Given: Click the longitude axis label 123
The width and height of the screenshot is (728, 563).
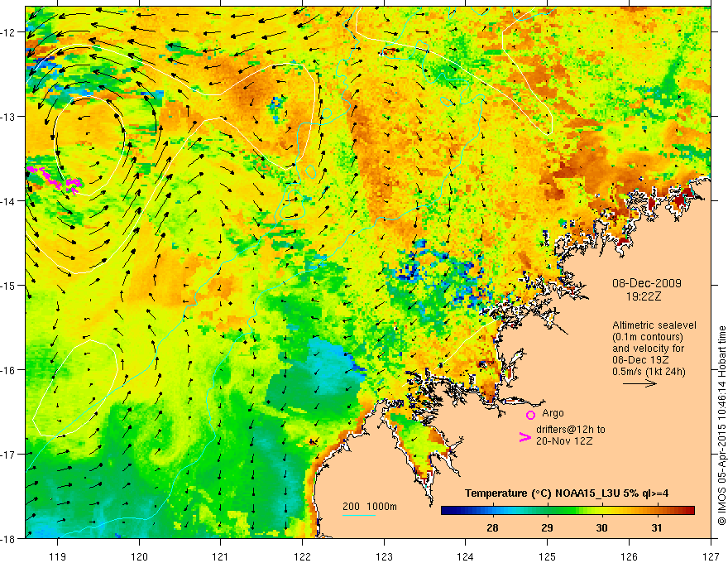Looking at the screenshot, I should pos(384,556).
